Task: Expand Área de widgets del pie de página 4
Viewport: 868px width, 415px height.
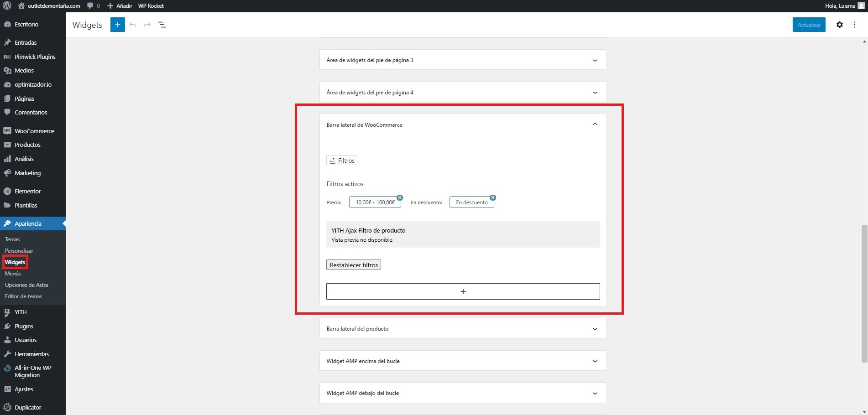Action: (x=463, y=92)
